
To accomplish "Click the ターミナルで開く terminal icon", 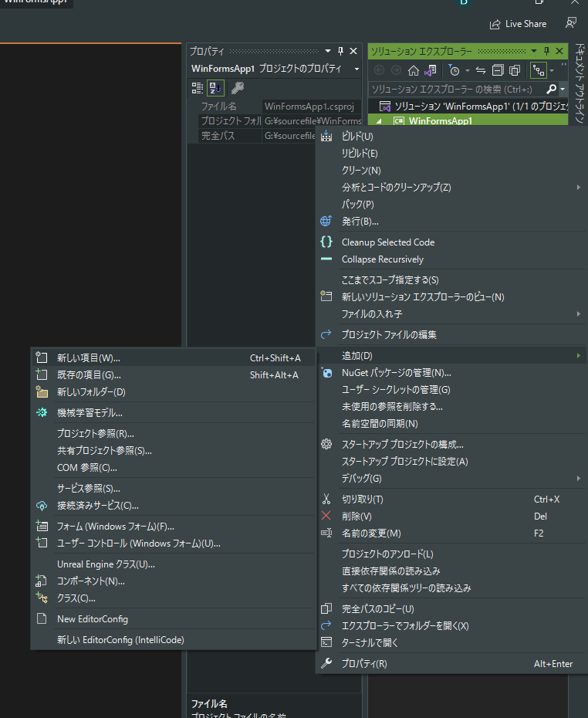I will tap(326, 642).
